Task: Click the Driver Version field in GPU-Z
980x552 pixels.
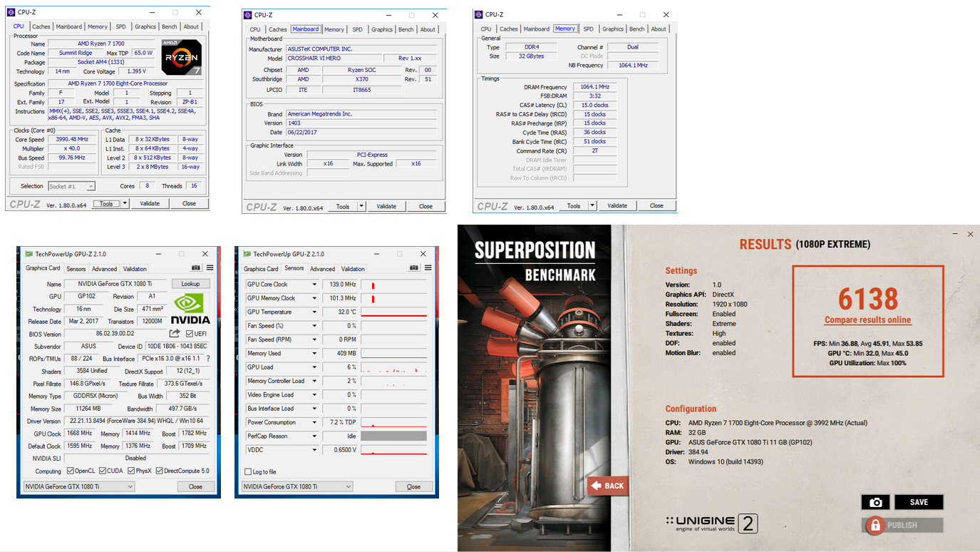Action: pos(135,421)
